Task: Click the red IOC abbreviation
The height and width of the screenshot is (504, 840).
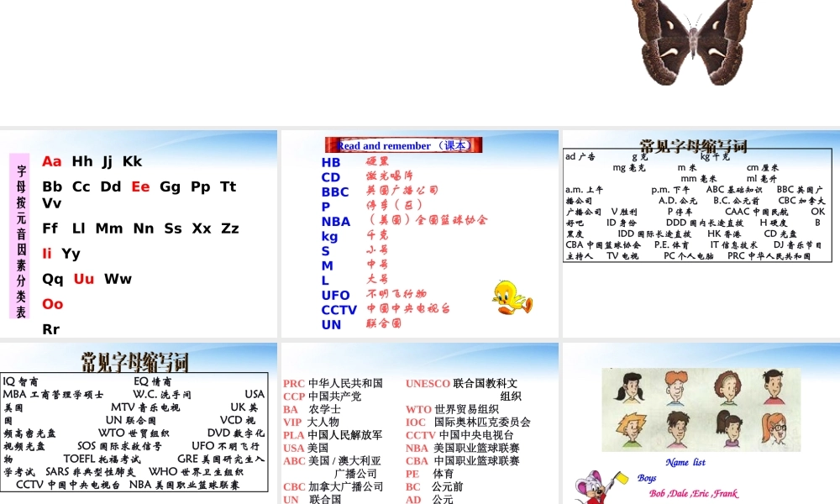Action: tap(416, 422)
